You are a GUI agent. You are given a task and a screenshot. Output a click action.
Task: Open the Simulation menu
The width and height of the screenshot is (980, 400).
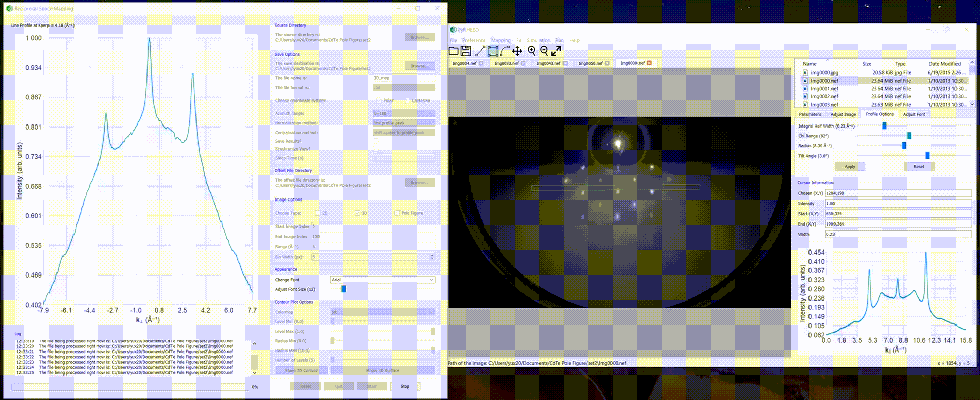coord(538,40)
